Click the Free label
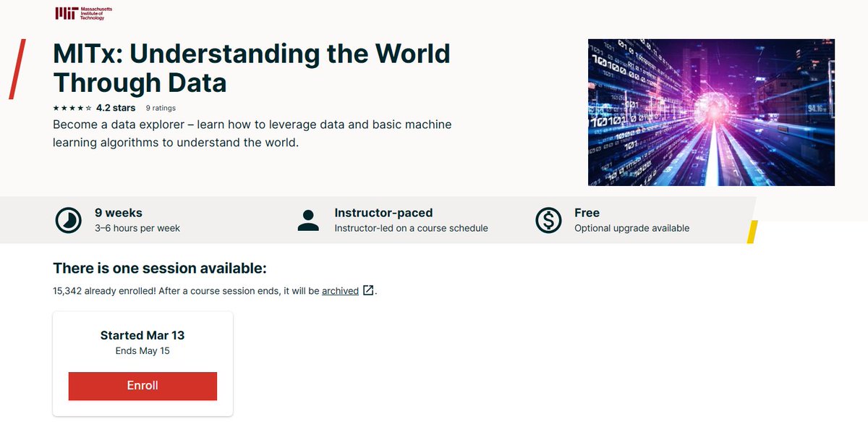The height and width of the screenshot is (422, 868). (x=587, y=213)
